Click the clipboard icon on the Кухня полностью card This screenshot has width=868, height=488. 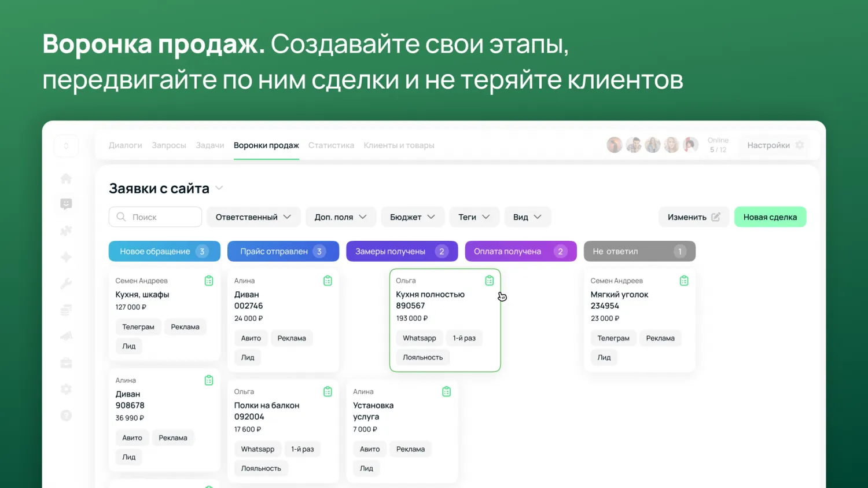pyautogui.click(x=489, y=281)
